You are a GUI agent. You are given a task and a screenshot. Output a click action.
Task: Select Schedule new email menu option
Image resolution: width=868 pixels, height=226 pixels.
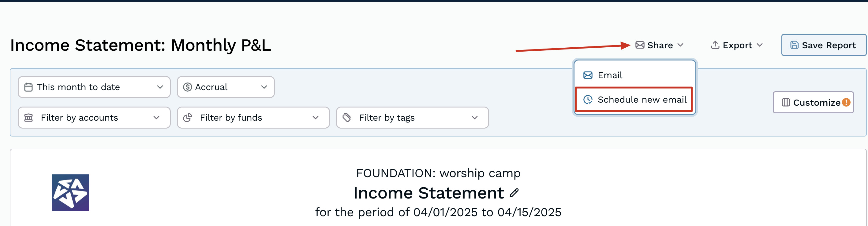click(634, 100)
